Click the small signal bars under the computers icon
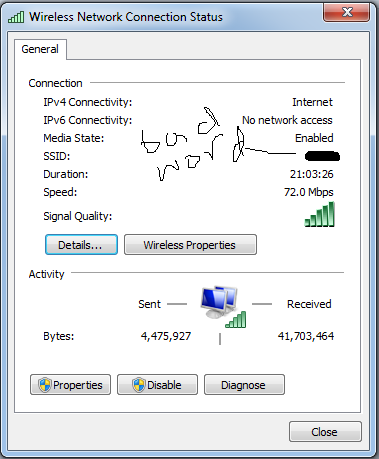Screen dimensions: 379x459 click(x=236, y=319)
